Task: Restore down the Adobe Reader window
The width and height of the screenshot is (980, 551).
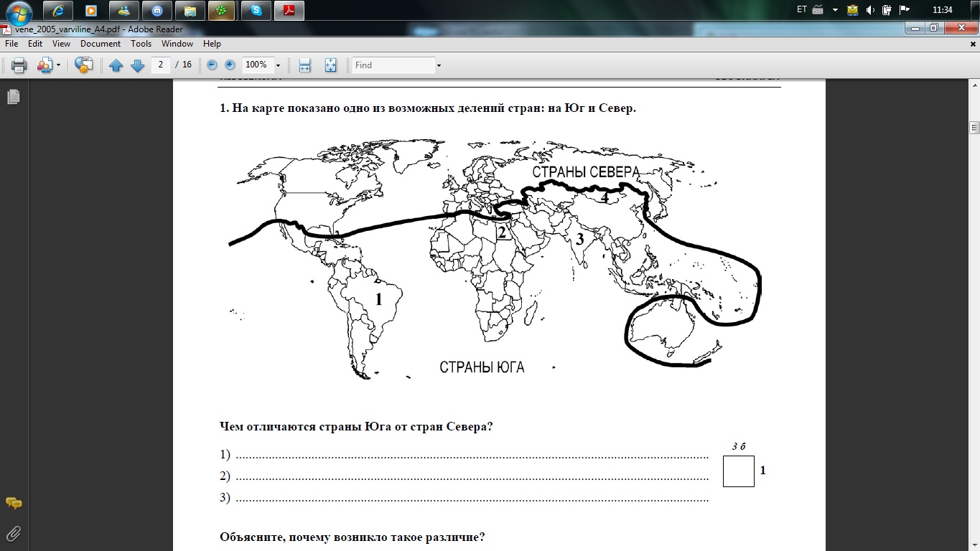Action: 933,28
